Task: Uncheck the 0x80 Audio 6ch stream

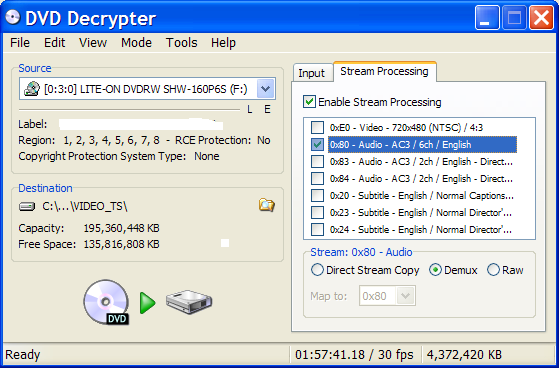Action: click(317, 145)
